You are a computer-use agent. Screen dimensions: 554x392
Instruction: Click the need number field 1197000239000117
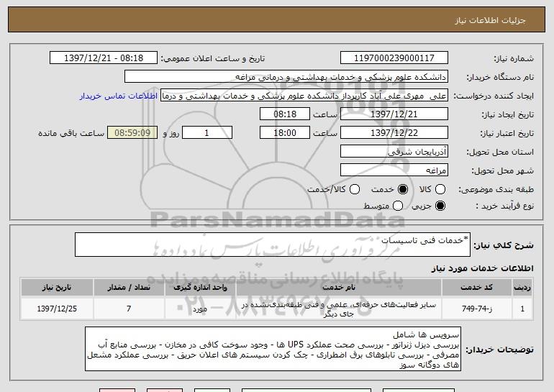[394, 58]
